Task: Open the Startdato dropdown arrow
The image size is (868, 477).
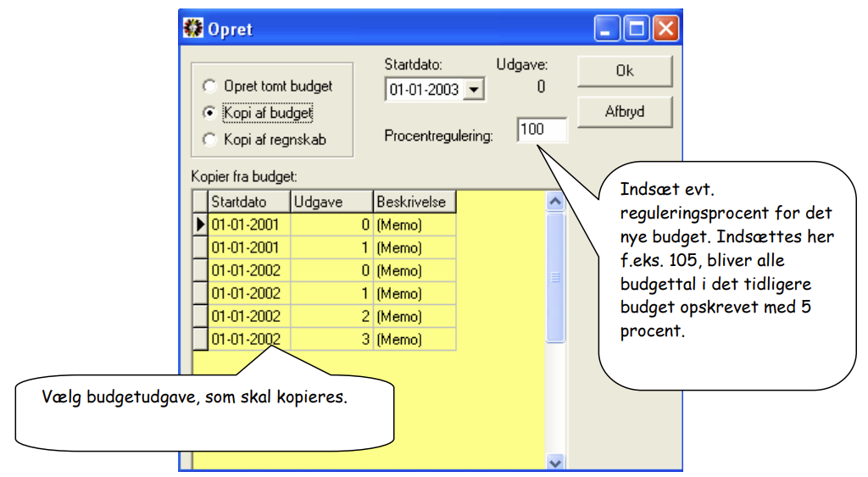Action: click(474, 90)
